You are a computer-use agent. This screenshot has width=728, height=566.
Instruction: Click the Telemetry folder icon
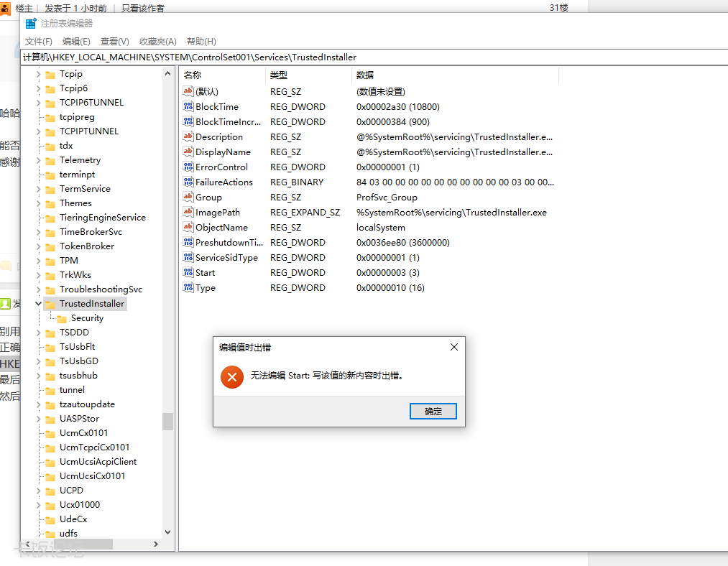(x=50, y=160)
